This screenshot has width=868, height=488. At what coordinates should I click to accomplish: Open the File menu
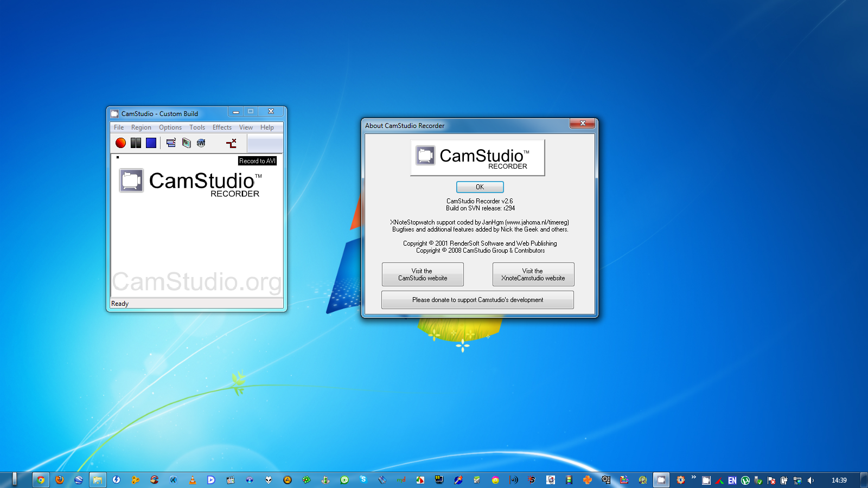pyautogui.click(x=119, y=127)
